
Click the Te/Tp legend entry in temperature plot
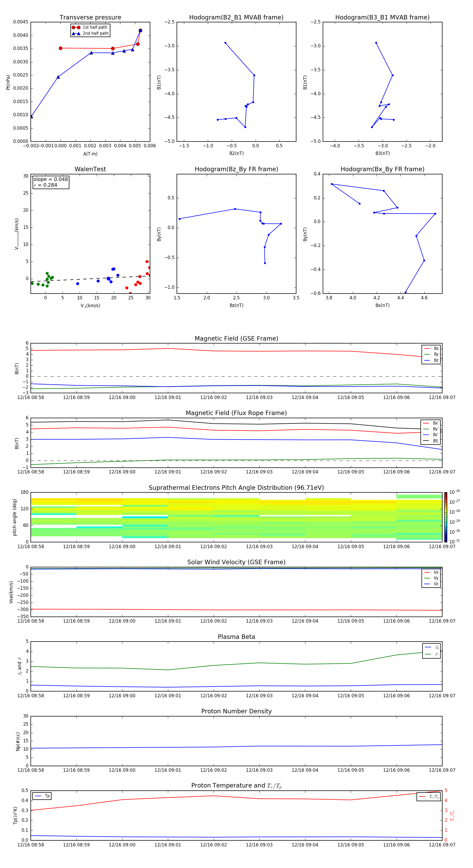coord(429,796)
